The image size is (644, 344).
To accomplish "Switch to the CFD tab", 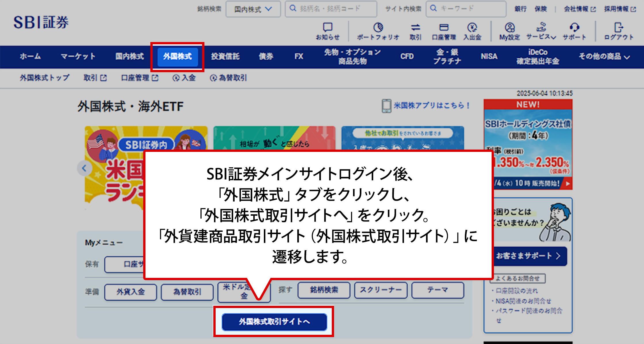I will pos(407,56).
